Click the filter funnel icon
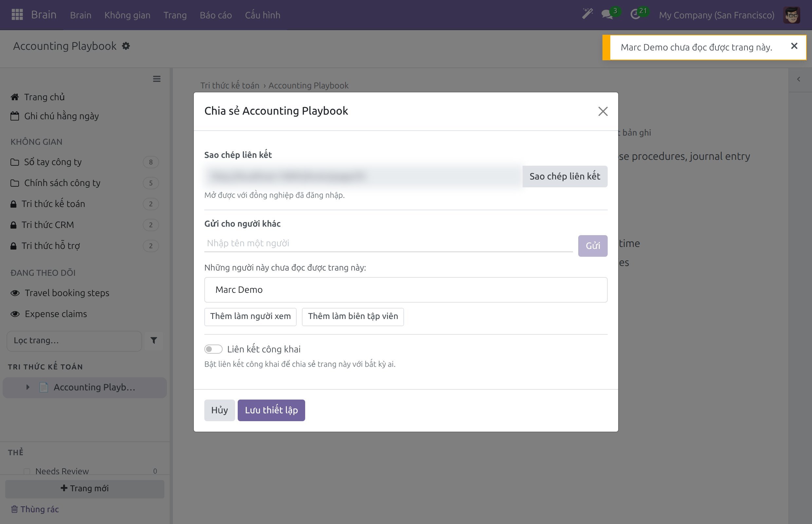 pos(154,341)
